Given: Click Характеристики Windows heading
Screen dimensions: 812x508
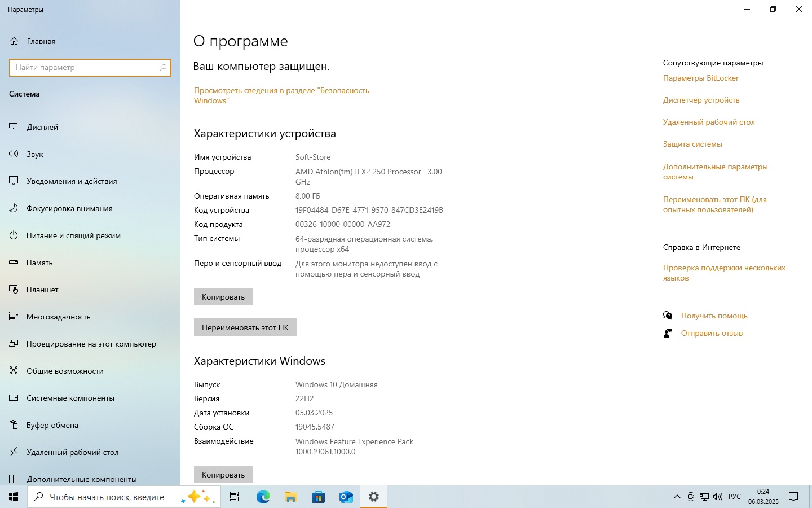Looking at the screenshot, I should tap(259, 361).
